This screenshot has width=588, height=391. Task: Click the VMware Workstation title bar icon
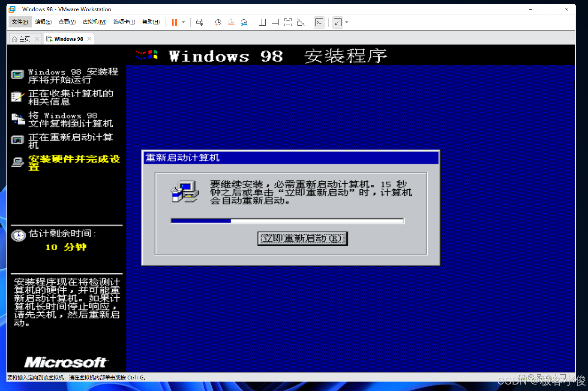tap(12, 9)
